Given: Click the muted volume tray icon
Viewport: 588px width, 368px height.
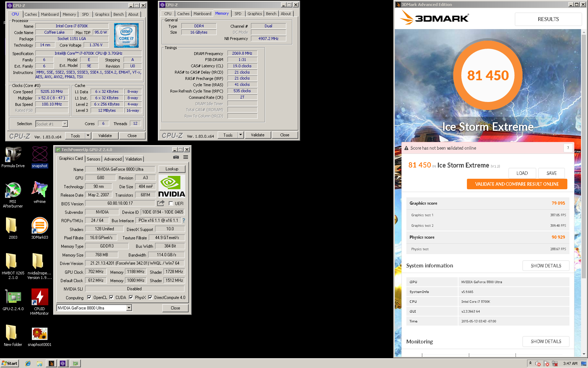Looking at the screenshot, I should [538, 364].
